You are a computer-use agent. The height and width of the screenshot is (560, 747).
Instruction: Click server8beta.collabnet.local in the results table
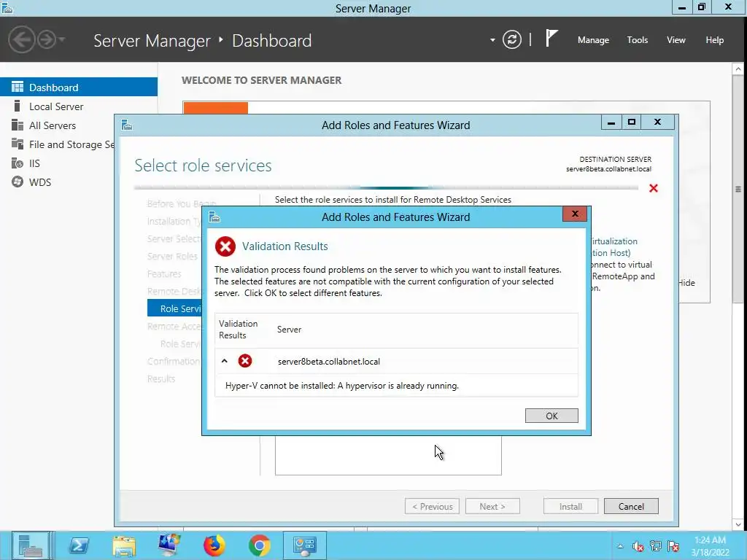click(x=329, y=362)
